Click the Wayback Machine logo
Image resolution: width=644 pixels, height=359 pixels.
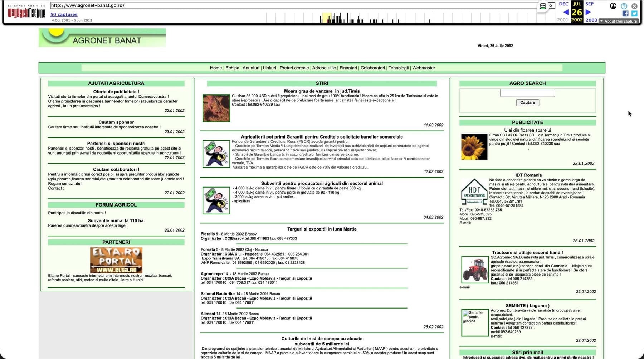point(26,11)
